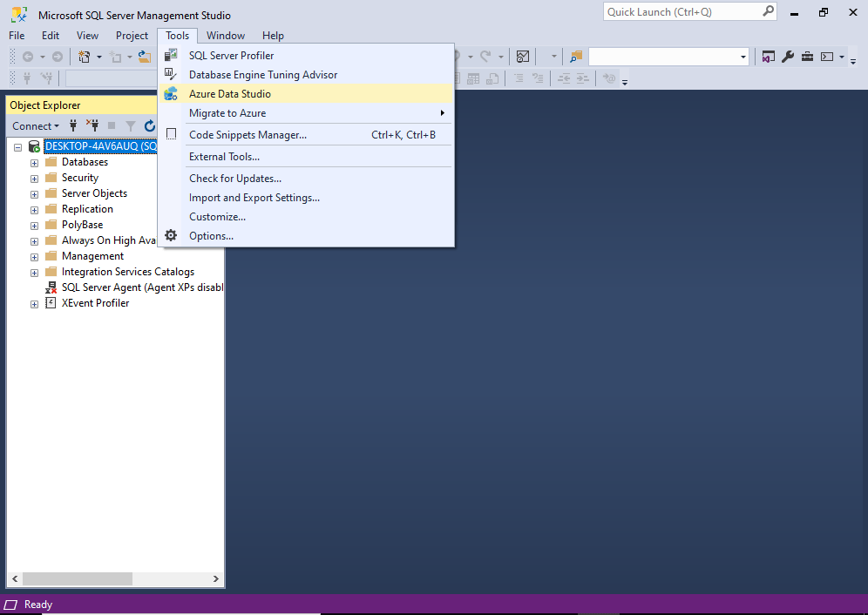
Task: Click the Stop icon in Object Explorer toolbar
Action: point(112,125)
